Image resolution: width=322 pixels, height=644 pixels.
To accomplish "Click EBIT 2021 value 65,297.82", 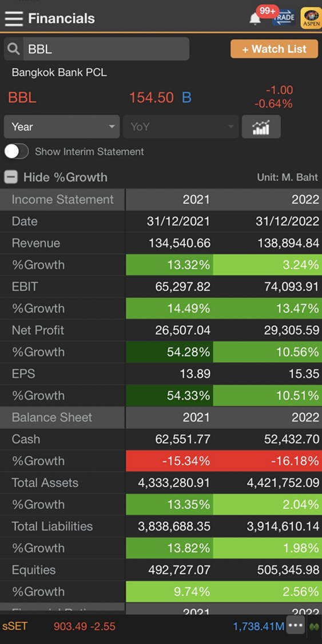I will click(x=183, y=287).
